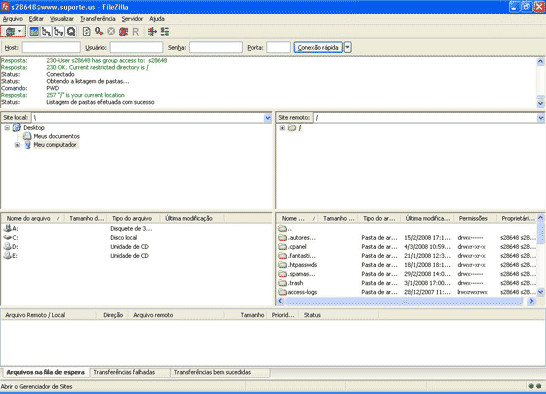This screenshot has height=394, width=546.
Task: Click the refresh file listing icon
Action: (86, 32)
